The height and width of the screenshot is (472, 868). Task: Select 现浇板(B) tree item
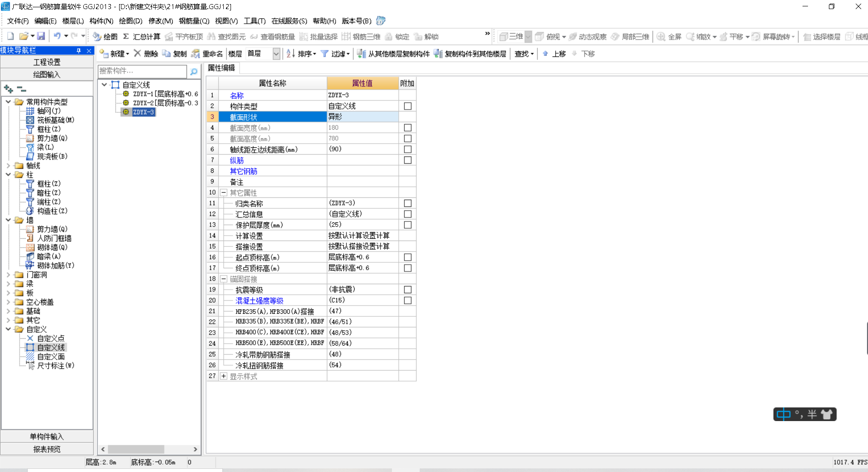click(x=47, y=156)
